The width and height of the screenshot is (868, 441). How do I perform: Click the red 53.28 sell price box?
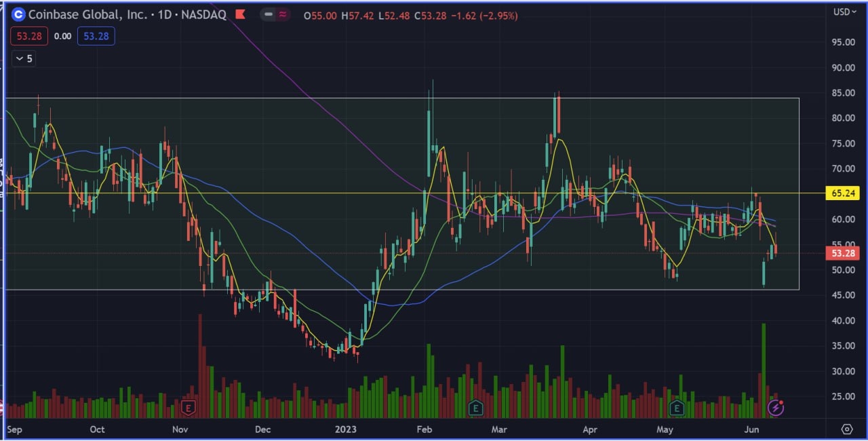[28, 36]
